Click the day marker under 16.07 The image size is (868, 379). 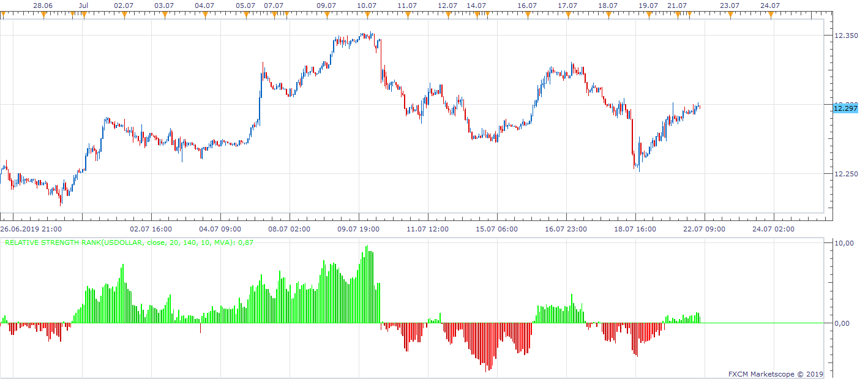[x=527, y=14]
